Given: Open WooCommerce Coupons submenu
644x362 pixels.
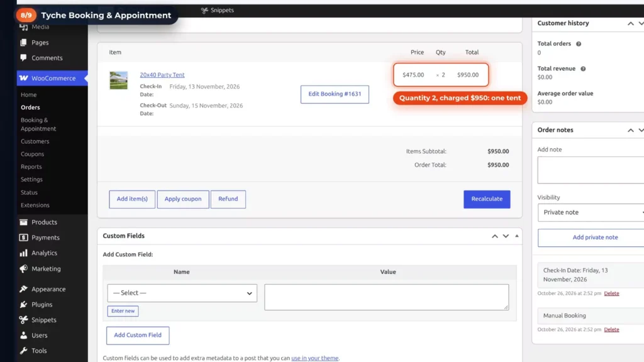Looking at the screenshot, I should [33, 154].
